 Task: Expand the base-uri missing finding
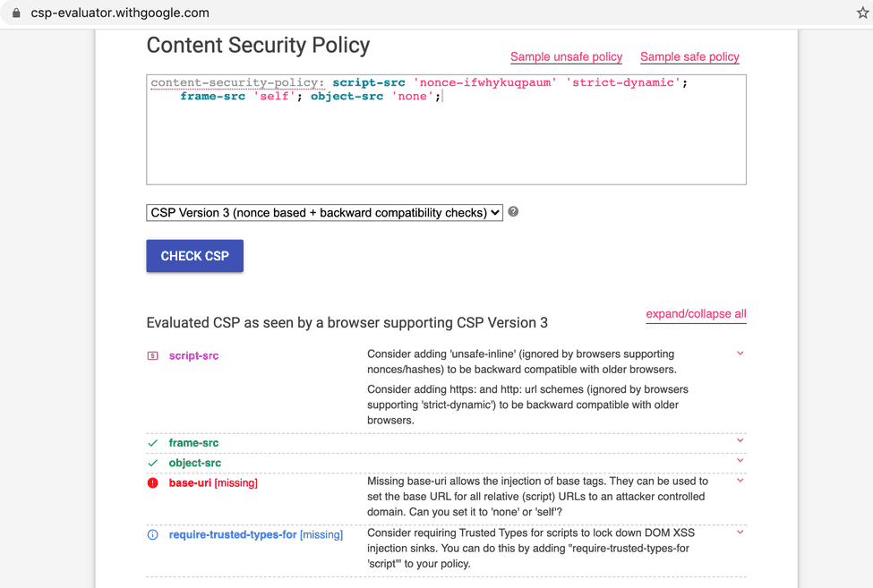tap(740, 480)
